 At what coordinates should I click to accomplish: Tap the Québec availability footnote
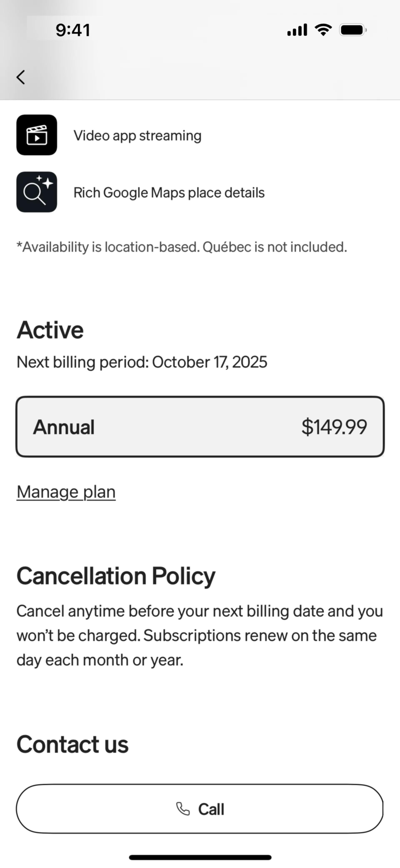[181, 247]
